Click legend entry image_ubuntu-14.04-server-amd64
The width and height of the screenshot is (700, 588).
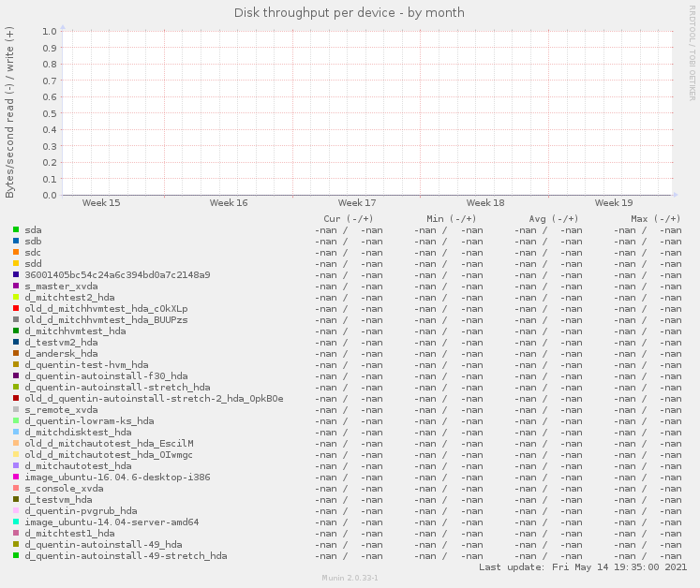(112, 522)
